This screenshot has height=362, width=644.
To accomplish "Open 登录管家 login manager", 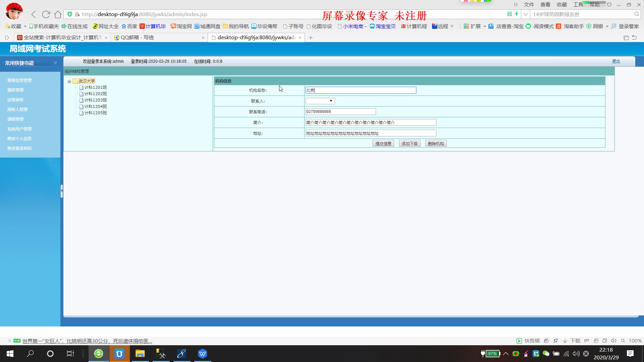I will (x=625, y=26).
